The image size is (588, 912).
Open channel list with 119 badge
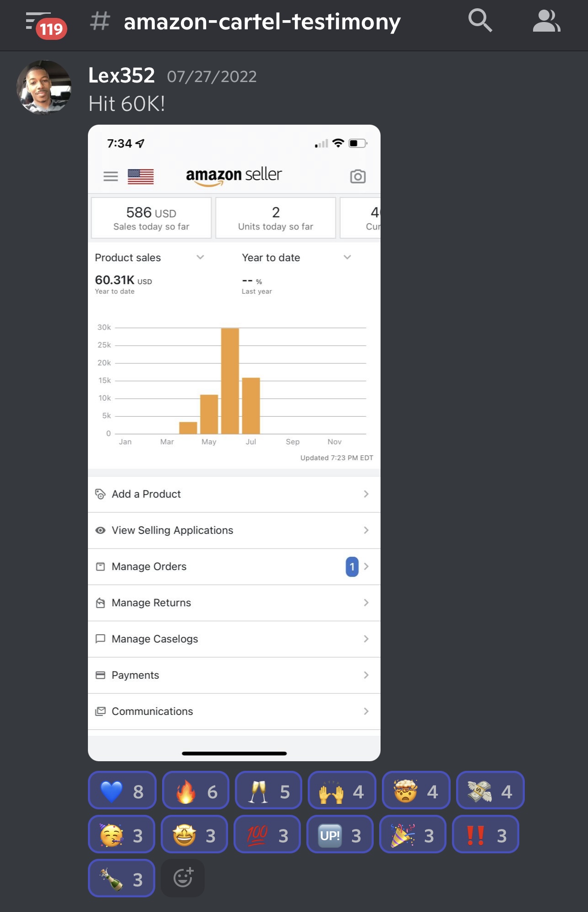(46, 25)
